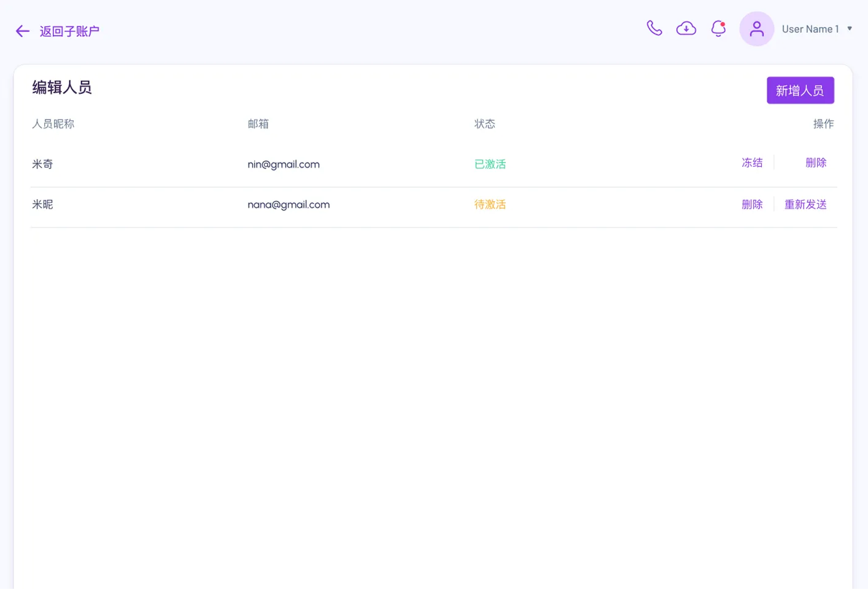Click the user avatar icon
Image resolution: width=868 pixels, height=589 pixels.
757,29
